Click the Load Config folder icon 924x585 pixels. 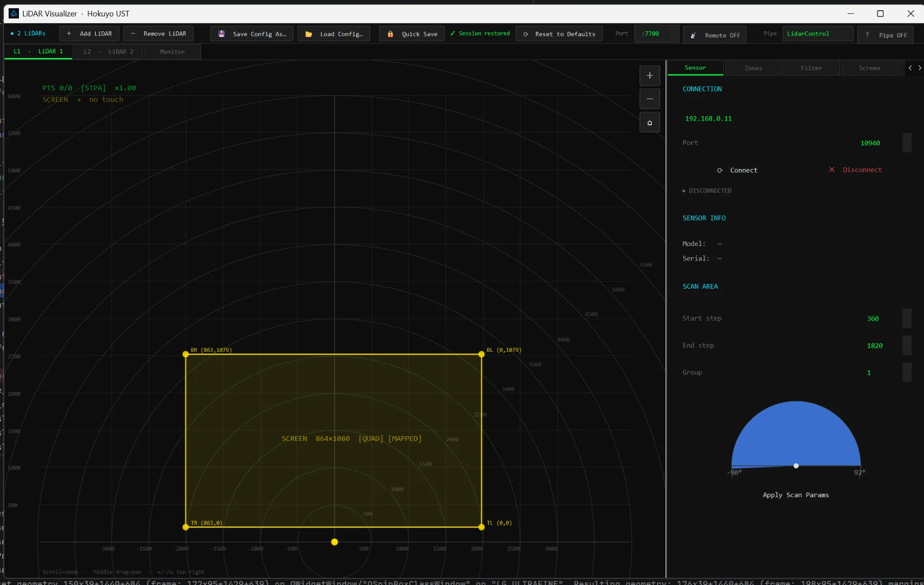coord(309,34)
